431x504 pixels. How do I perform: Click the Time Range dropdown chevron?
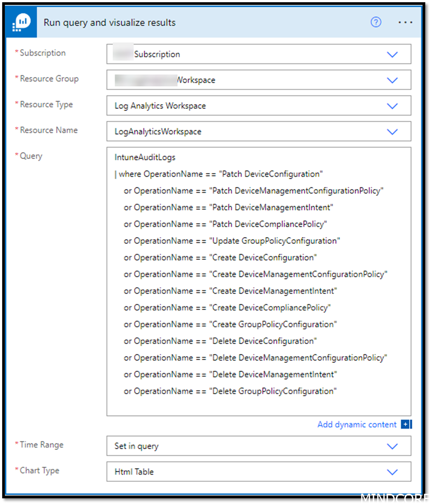click(x=392, y=446)
